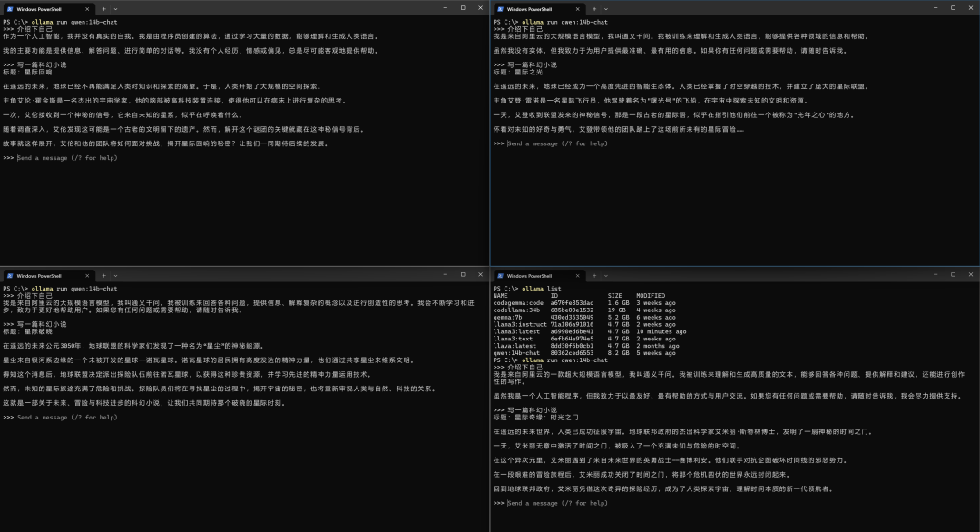This screenshot has width=980, height=532.
Task: Click the title line '标题: 星际奇缘: 时光之门'
Action: [x=535, y=418]
